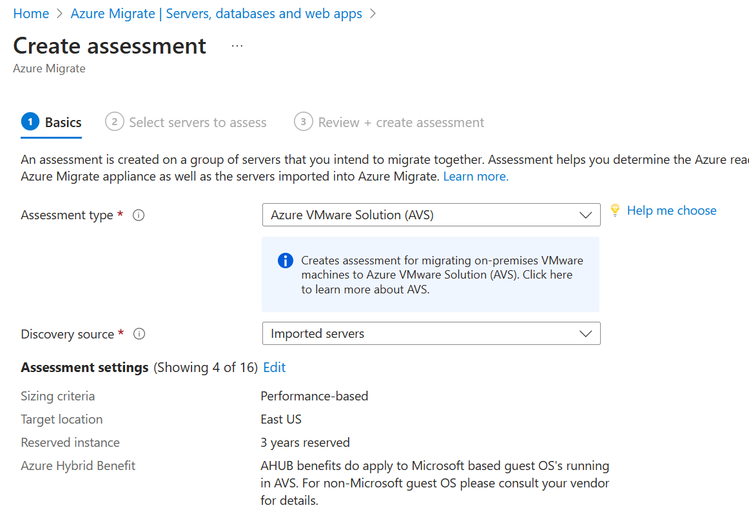Go to Select servers to assess tab

pos(198,122)
